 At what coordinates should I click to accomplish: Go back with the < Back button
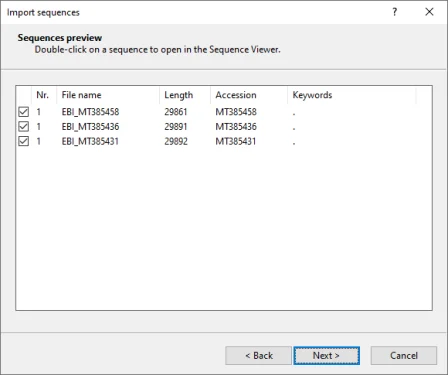tap(258, 355)
